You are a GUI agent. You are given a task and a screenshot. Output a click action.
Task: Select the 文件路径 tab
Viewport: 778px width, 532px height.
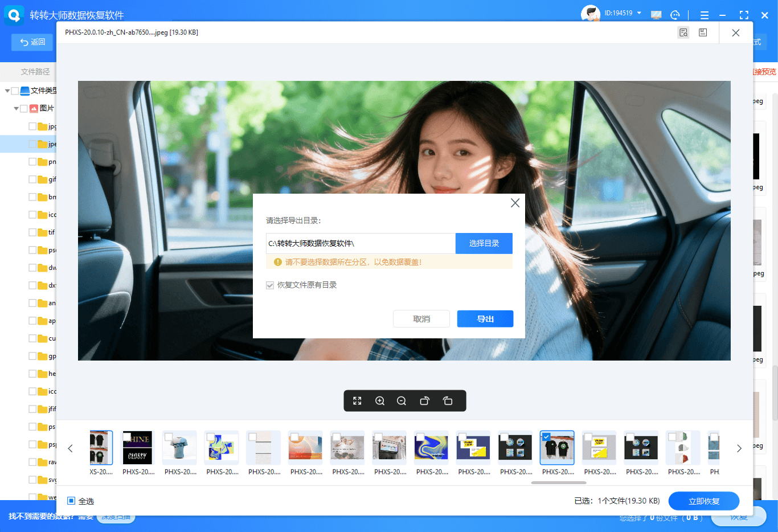click(35, 72)
